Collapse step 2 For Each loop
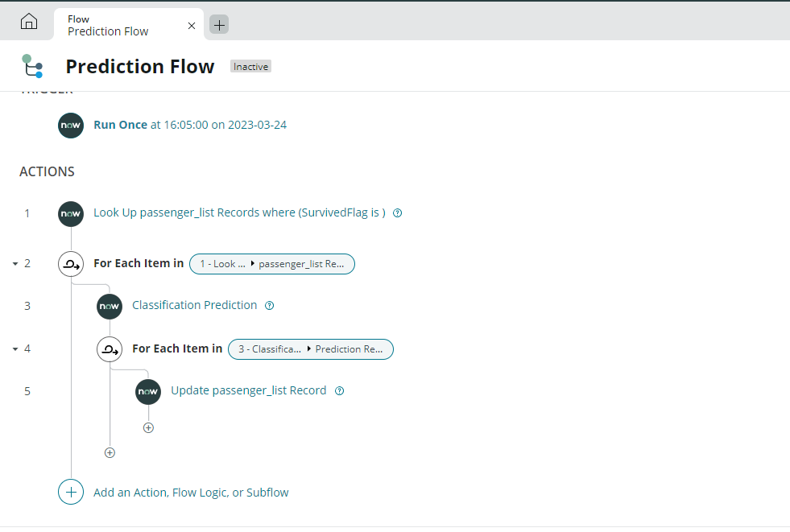The image size is (790, 532). (x=15, y=264)
